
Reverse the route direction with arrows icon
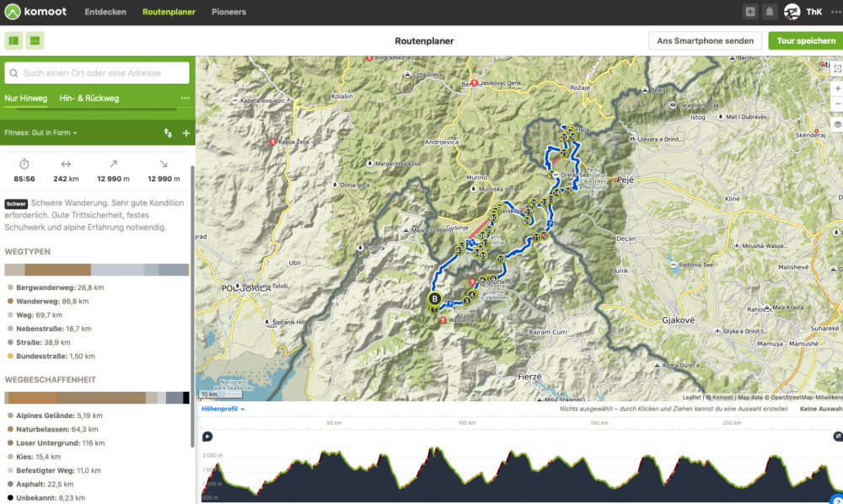coord(168,133)
